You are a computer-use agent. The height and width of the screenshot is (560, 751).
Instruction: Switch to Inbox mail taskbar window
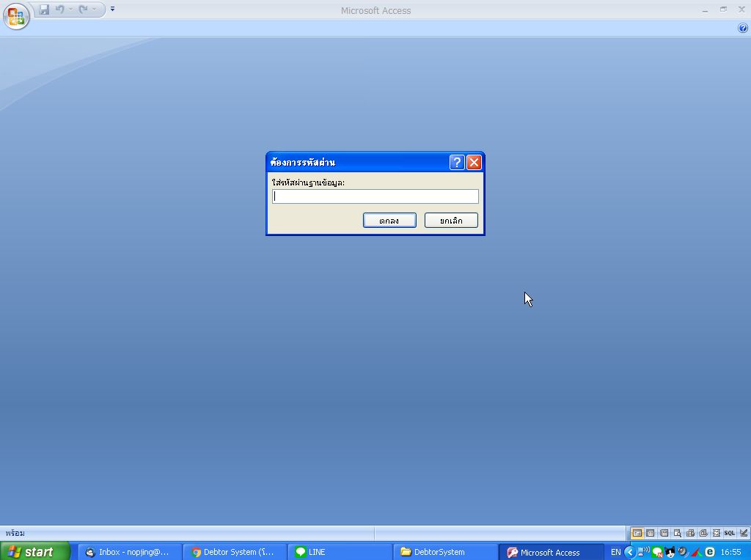pos(130,552)
